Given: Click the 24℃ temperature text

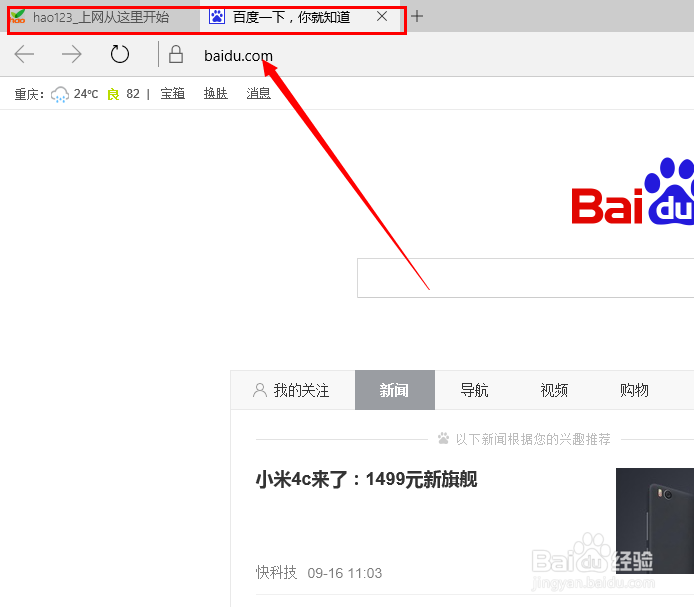Looking at the screenshot, I should tap(86, 94).
